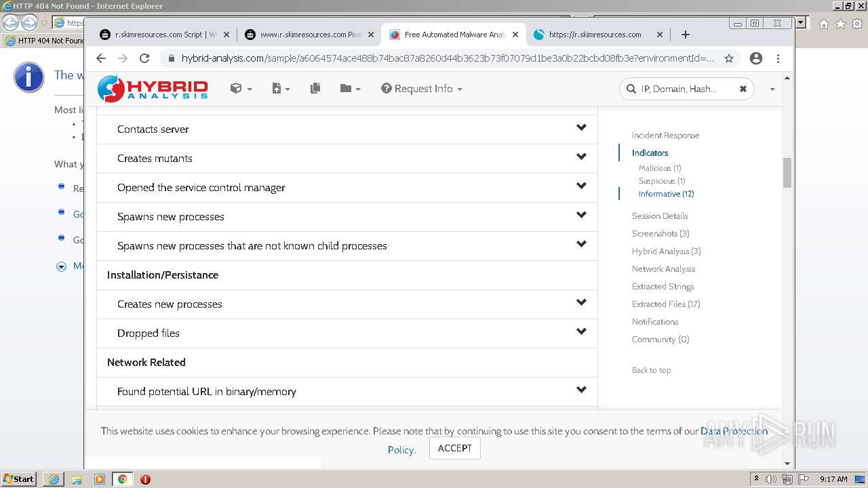Open the Data Protection Policy link

point(734,431)
